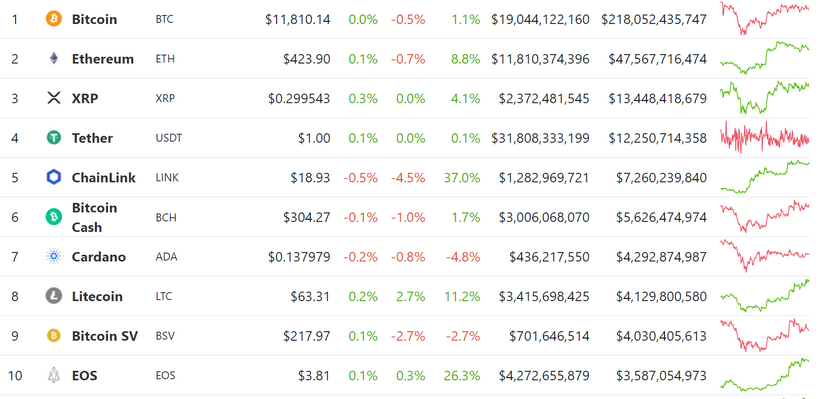The height and width of the screenshot is (399, 820).
Task: Click the Cardano dotted logo icon
Action: pyautogui.click(x=54, y=256)
